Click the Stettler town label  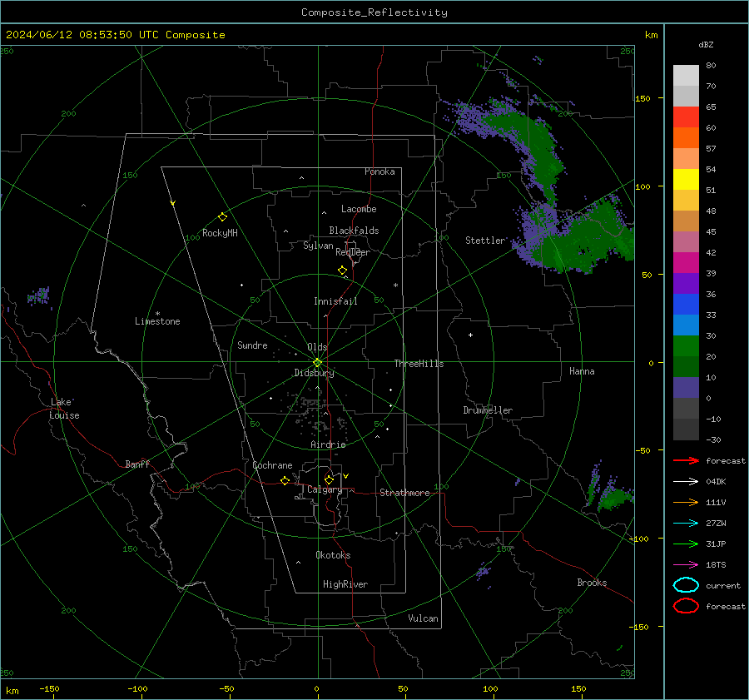(x=485, y=241)
